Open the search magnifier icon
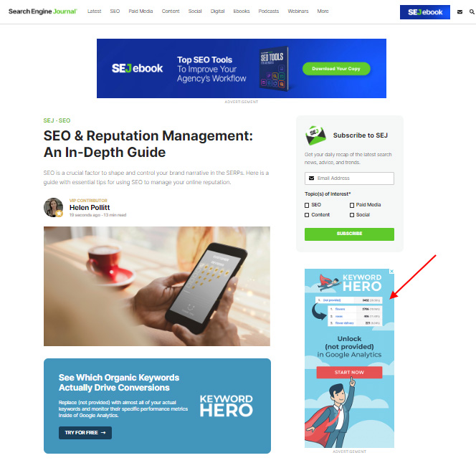The image size is (476, 468). pyautogui.click(x=472, y=12)
